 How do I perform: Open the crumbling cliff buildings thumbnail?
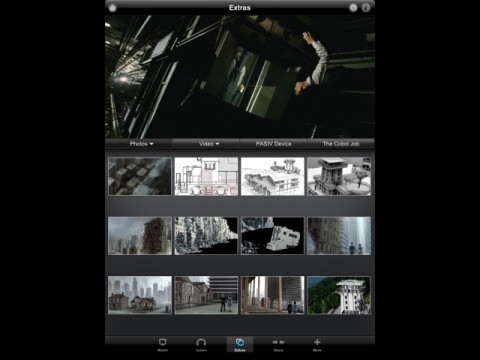point(206,236)
